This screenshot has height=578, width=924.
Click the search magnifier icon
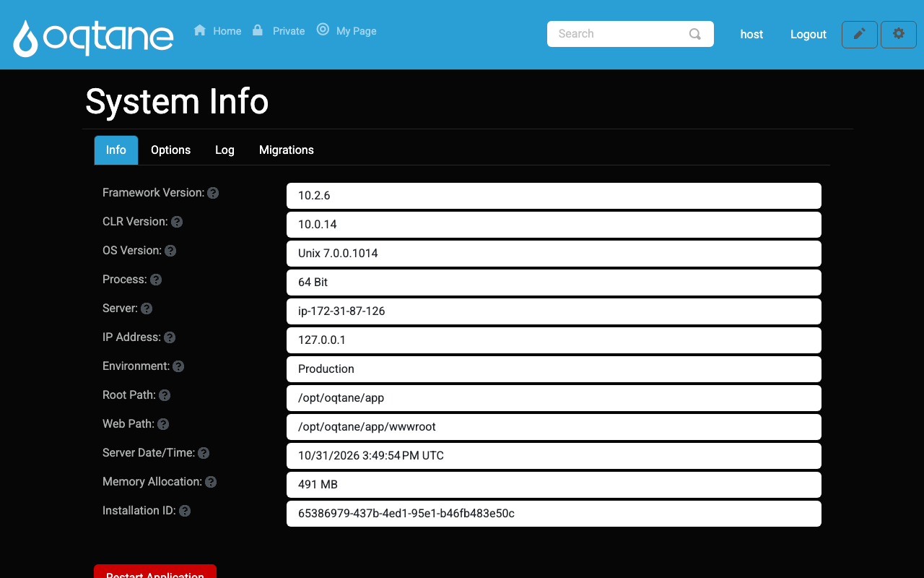pyautogui.click(x=695, y=34)
